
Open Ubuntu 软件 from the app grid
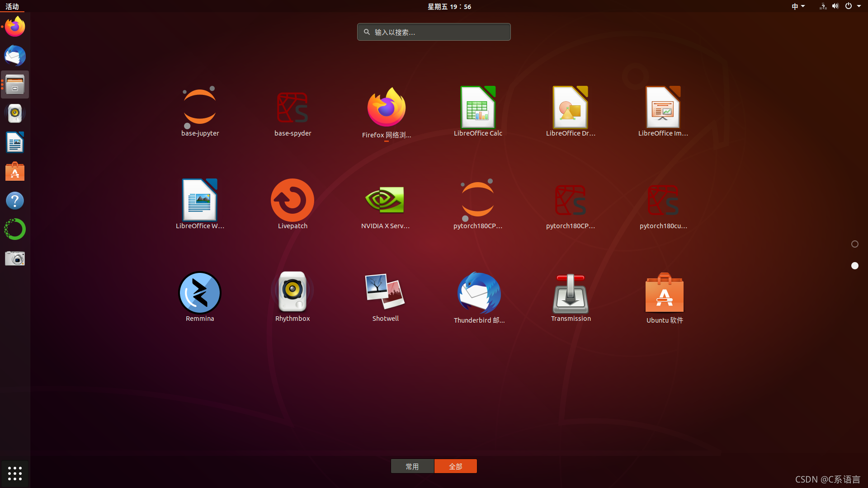coord(664,298)
